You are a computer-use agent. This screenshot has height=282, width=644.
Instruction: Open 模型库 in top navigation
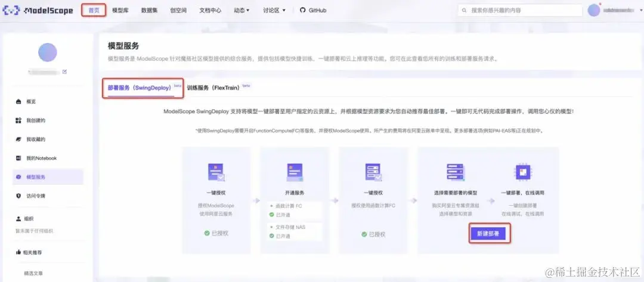coord(120,10)
